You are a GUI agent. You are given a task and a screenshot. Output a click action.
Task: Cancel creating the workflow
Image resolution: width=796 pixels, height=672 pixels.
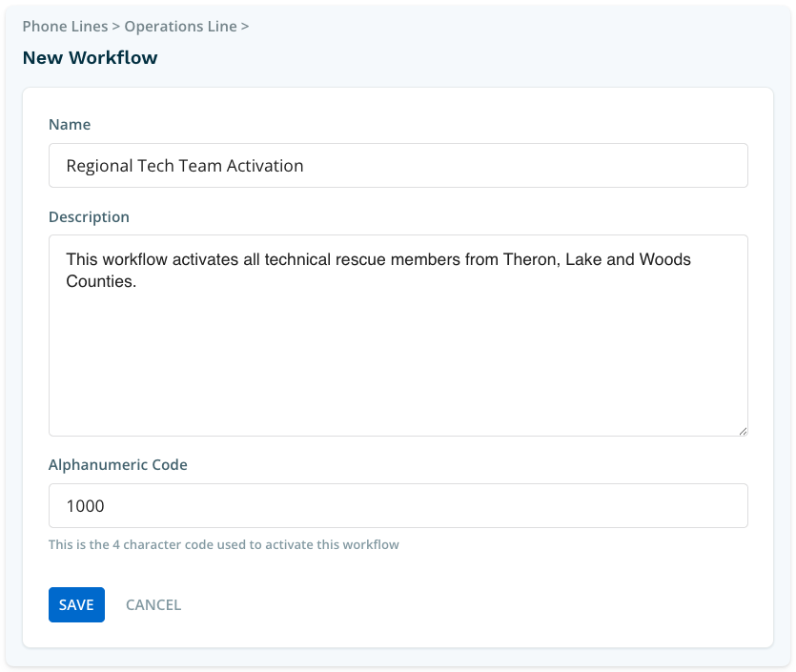(x=153, y=604)
